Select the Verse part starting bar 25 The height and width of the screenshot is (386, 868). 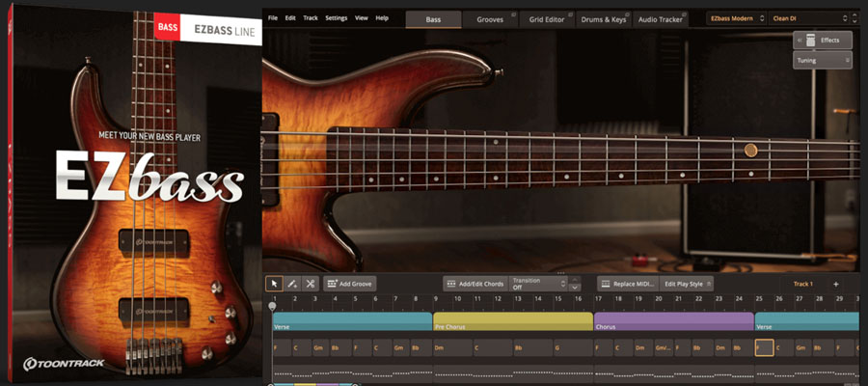coord(807,321)
